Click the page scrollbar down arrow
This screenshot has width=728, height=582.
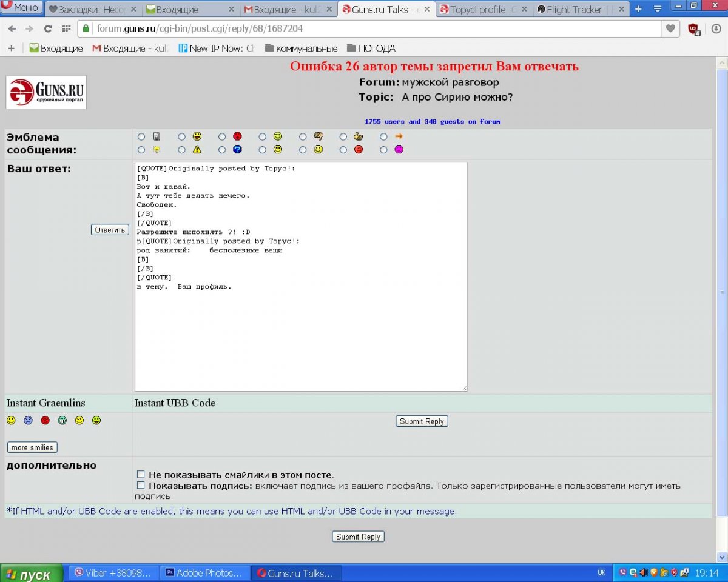click(722, 557)
